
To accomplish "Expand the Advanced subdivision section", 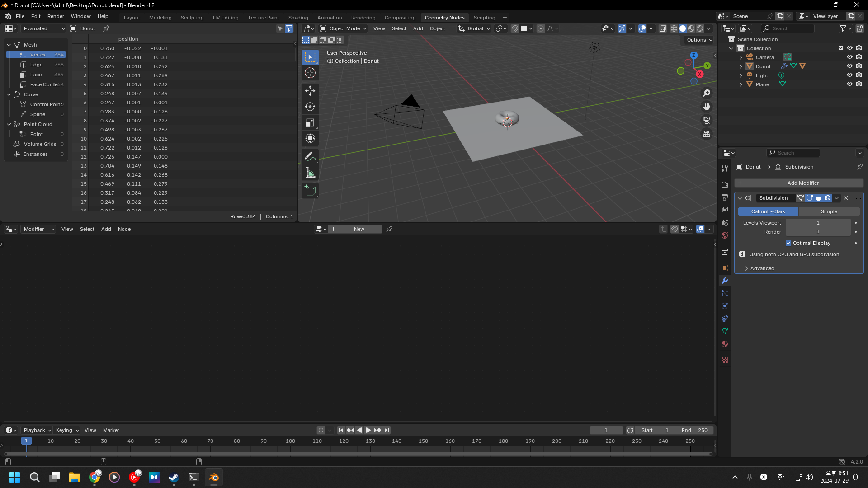I will pyautogui.click(x=762, y=268).
